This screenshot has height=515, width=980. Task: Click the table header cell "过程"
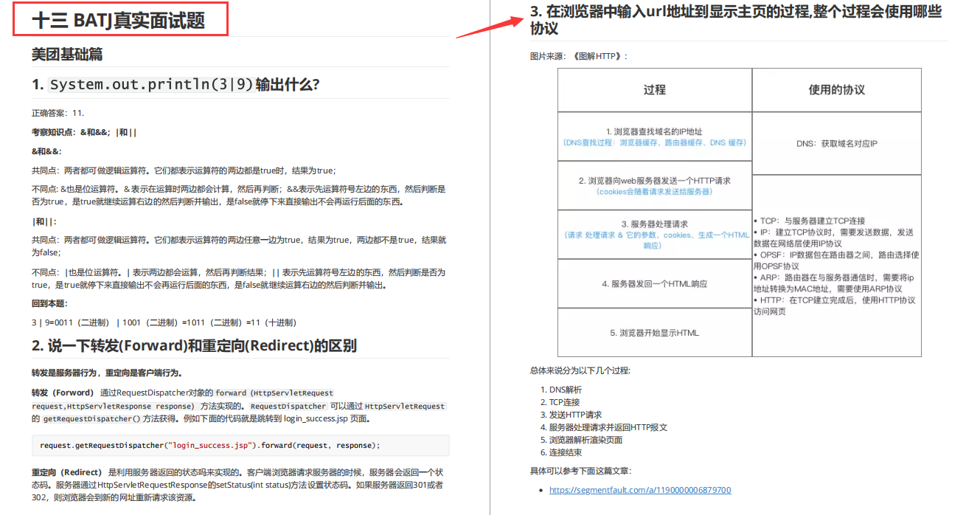click(x=655, y=89)
